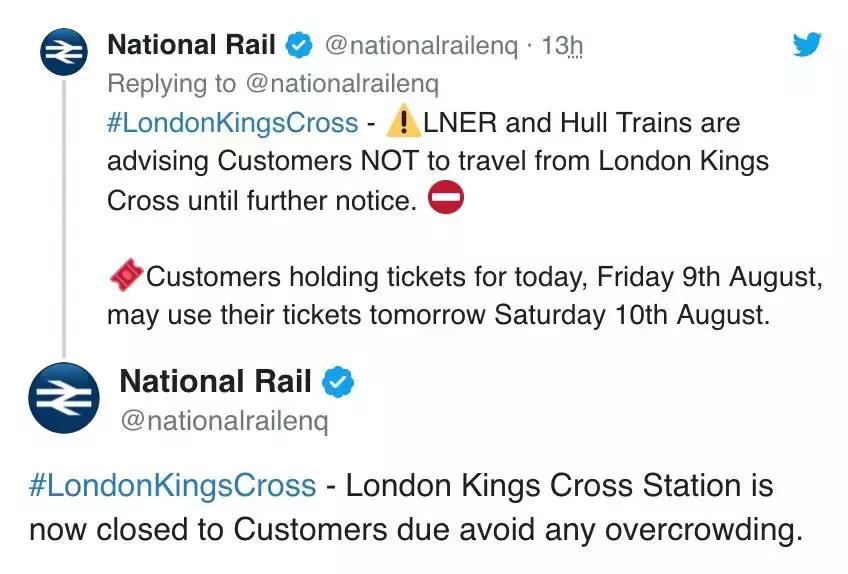The height and width of the screenshot is (574, 848).
Task: Click the yellow warning sign emoji before LNER
Action: click(403, 123)
